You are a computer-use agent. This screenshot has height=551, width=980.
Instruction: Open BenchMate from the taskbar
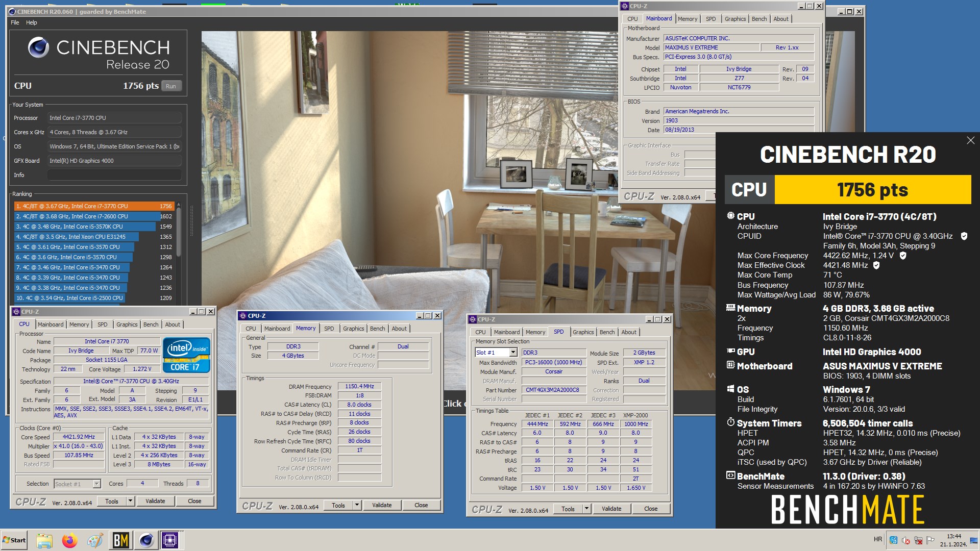click(121, 540)
